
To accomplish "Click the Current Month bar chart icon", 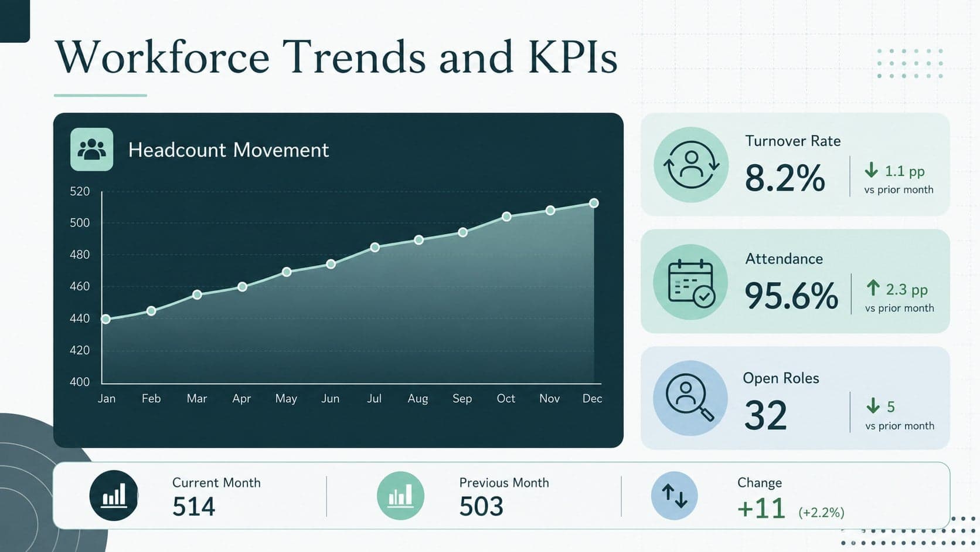I will pos(114,496).
